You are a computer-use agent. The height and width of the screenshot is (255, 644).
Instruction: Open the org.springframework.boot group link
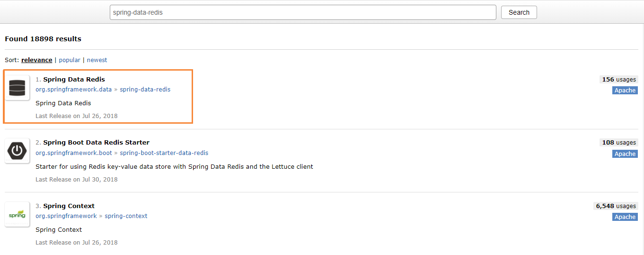(x=74, y=153)
